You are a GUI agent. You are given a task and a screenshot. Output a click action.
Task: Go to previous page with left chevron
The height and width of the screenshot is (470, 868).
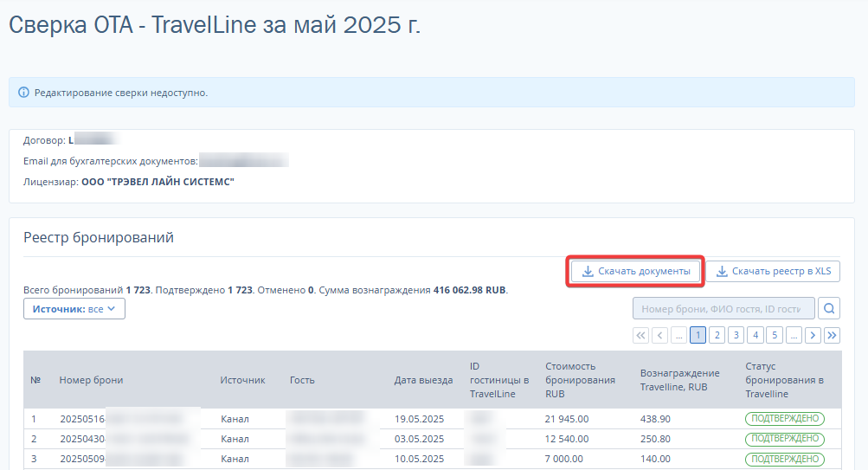coord(659,335)
